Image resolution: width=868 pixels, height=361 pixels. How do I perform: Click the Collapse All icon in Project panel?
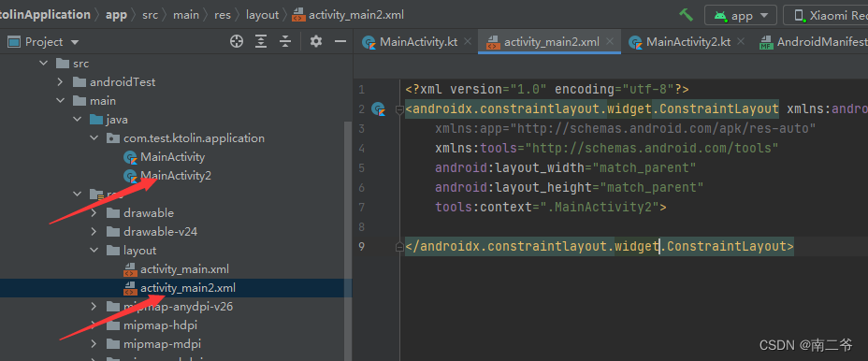coord(285,41)
